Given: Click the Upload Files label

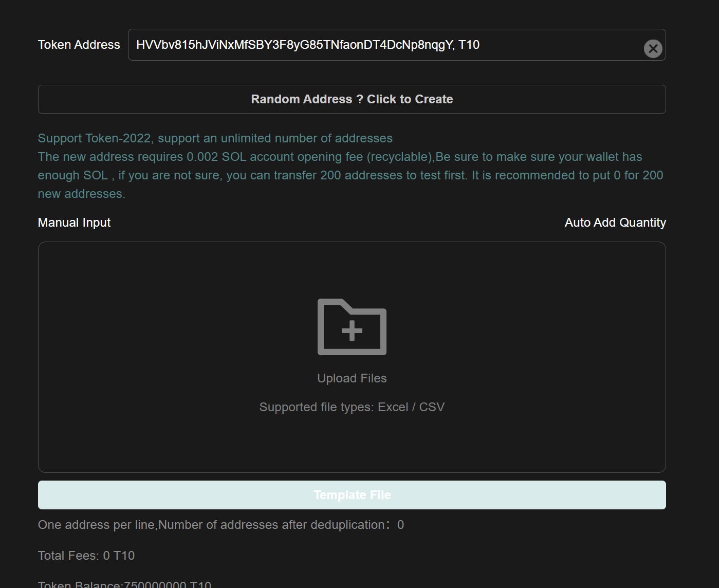Looking at the screenshot, I should pos(352,378).
